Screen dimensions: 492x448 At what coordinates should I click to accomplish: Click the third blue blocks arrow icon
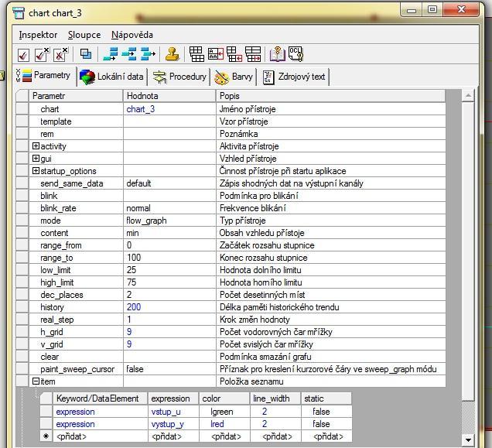[x=148, y=54]
